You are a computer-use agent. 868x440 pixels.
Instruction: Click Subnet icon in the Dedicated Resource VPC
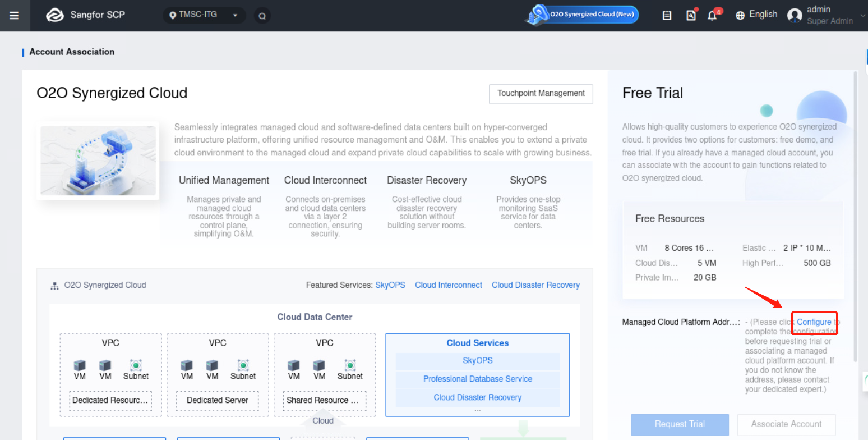(x=136, y=366)
